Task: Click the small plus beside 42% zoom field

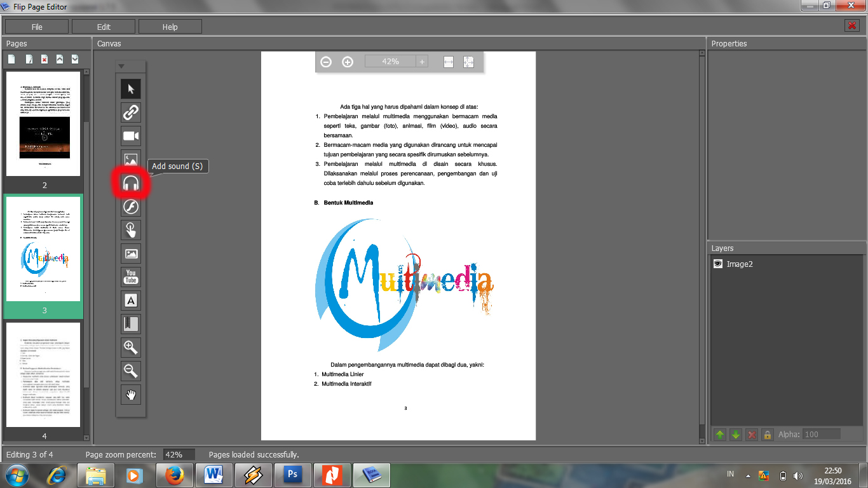Action: tap(422, 62)
